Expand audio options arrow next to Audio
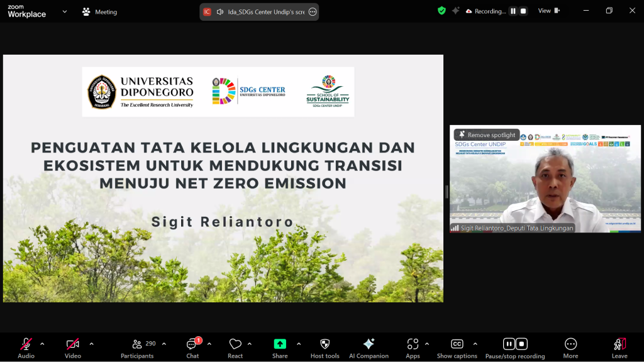Screen dimensions: 644x362 click(42, 344)
